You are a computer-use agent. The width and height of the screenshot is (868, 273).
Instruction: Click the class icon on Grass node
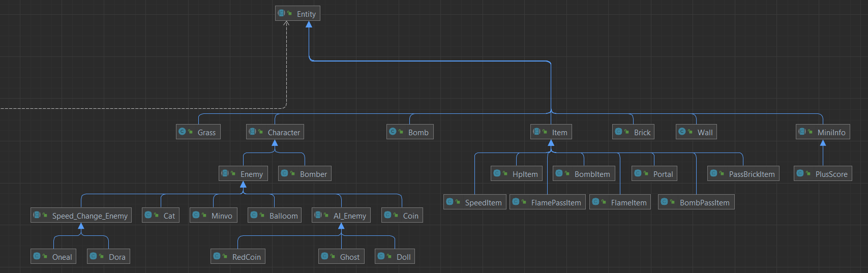pyautogui.click(x=182, y=131)
